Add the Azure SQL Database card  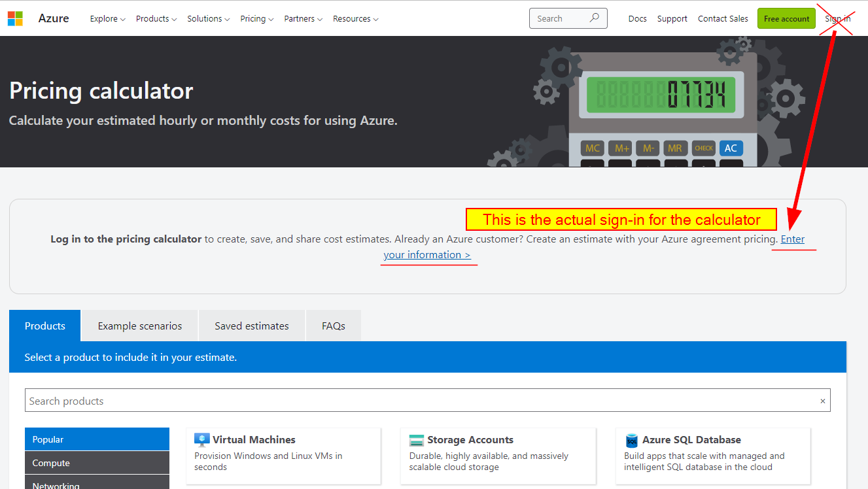pos(713,456)
